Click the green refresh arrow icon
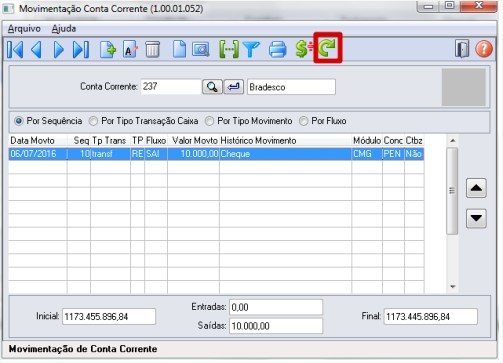 [328, 48]
